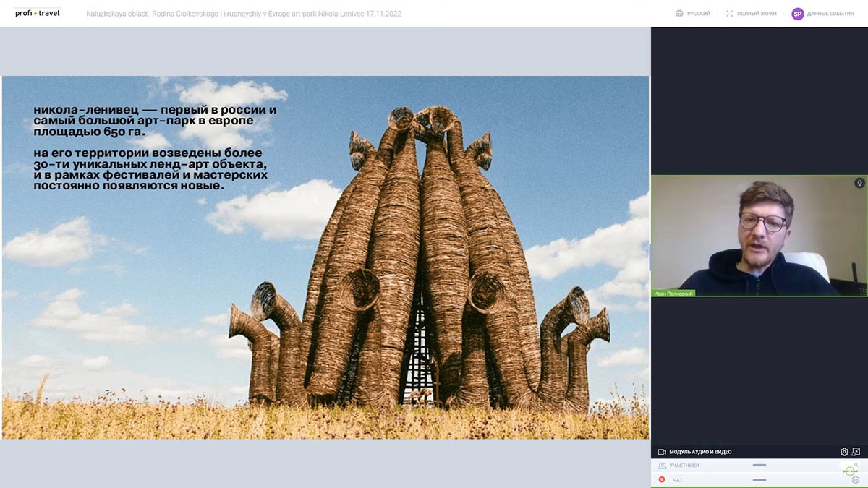Open the Русский language selector
The width and height of the screenshot is (868, 488).
point(698,14)
